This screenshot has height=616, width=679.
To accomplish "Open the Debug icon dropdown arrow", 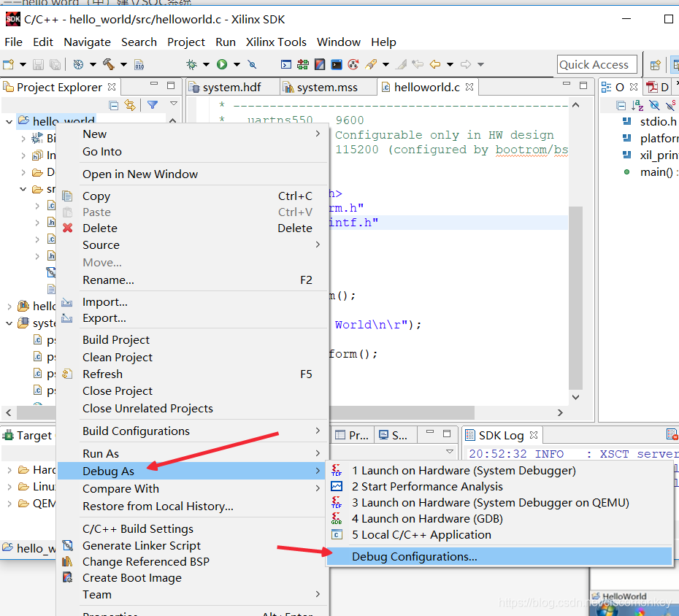I will click(x=206, y=64).
